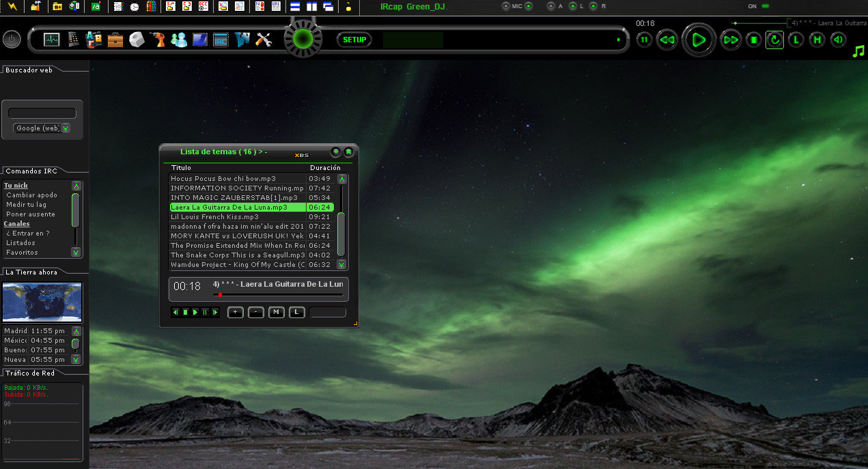
Task: Click the '+' add track button
Action: pos(235,312)
